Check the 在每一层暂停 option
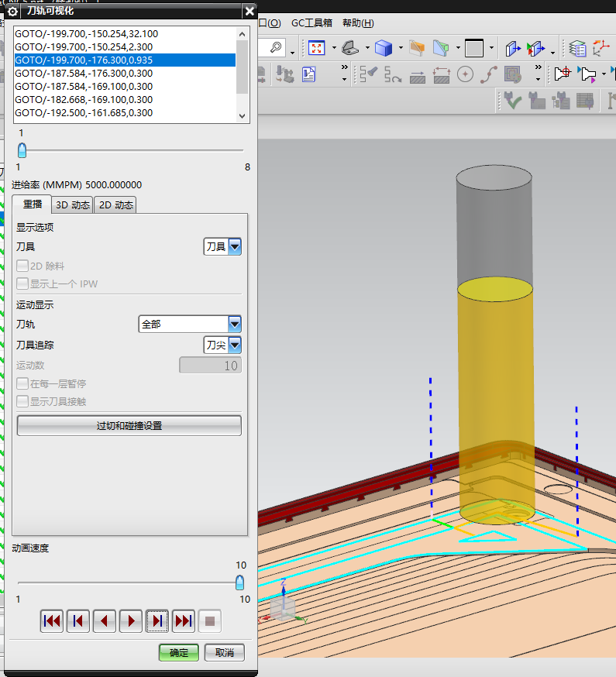This screenshot has height=677, width=616. point(22,383)
